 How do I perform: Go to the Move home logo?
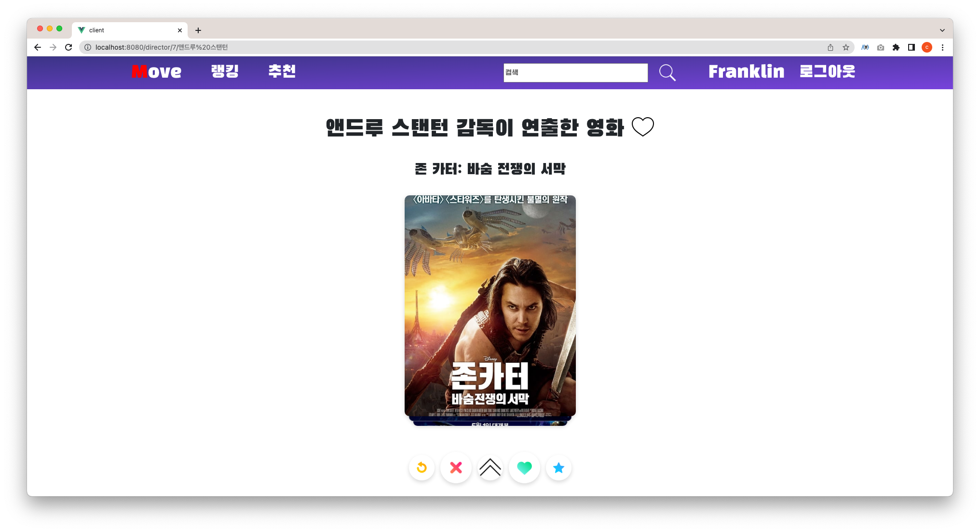coord(156,71)
